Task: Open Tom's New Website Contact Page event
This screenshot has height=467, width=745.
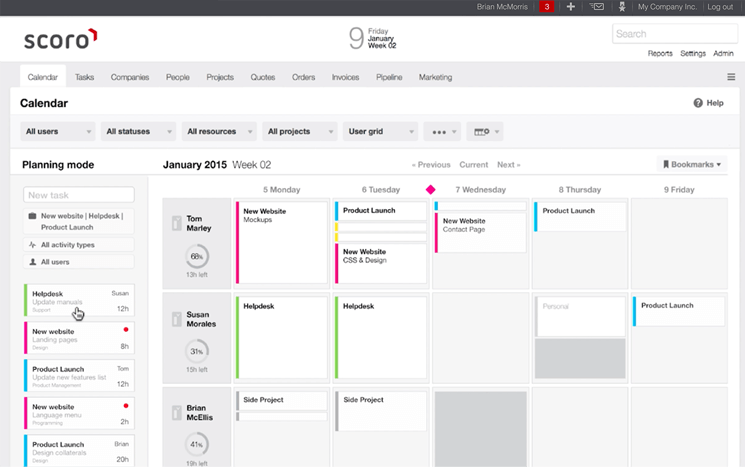Action: 481,232
